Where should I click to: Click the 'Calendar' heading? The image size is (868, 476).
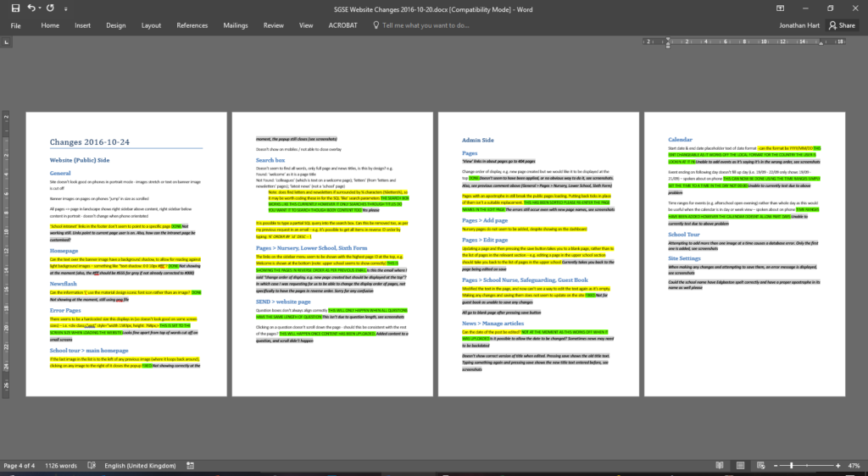pos(680,140)
